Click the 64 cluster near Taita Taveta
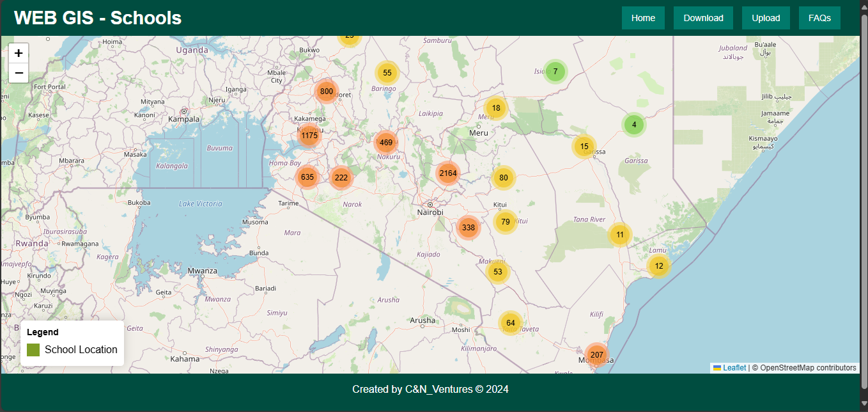The width and height of the screenshot is (868, 412). click(511, 323)
